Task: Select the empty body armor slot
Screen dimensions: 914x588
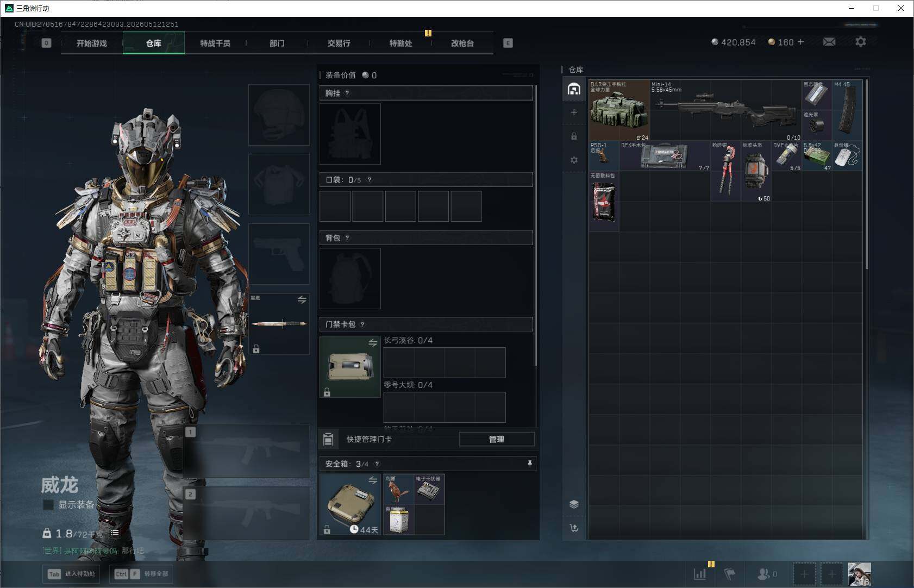Action: pyautogui.click(x=279, y=184)
